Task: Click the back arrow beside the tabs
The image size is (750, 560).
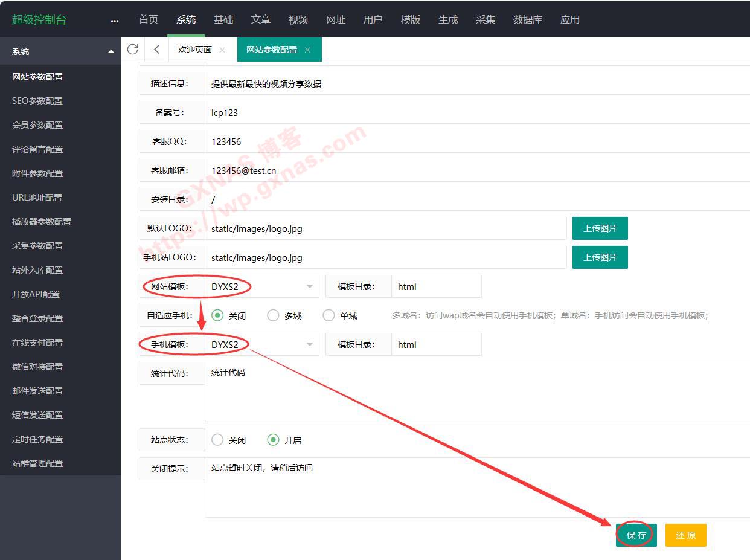Action: [x=157, y=50]
